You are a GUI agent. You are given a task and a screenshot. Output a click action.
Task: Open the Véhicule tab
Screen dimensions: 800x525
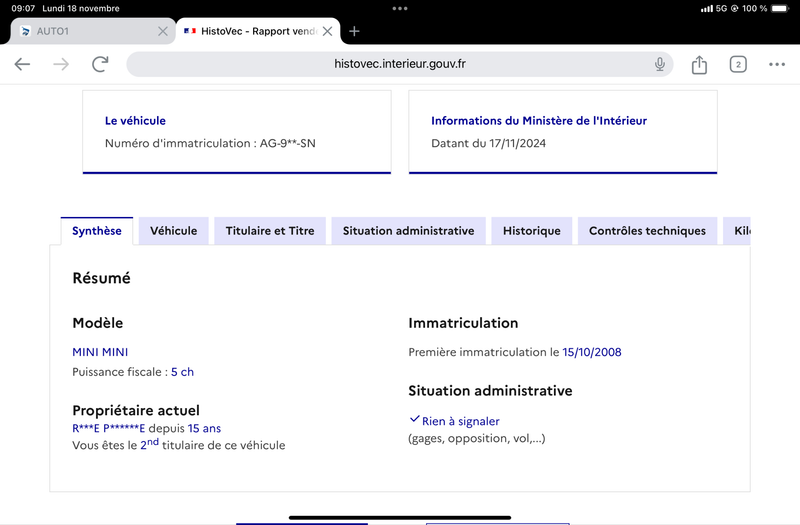pyautogui.click(x=173, y=231)
